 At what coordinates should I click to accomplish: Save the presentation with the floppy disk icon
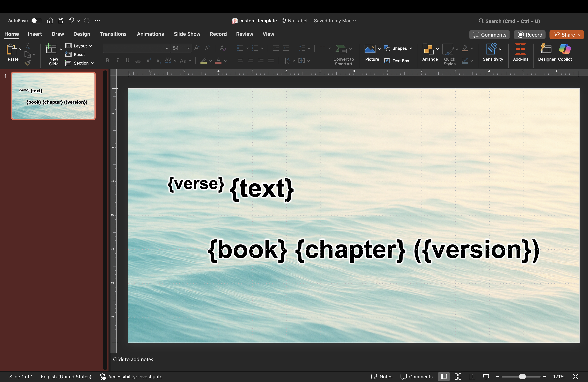click(x=60, y=20)
